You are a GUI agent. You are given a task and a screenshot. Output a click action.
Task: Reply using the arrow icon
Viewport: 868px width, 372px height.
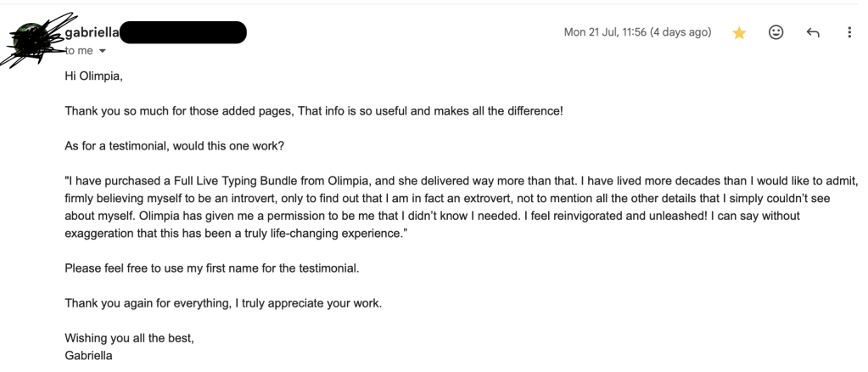(x=813, y=33)
